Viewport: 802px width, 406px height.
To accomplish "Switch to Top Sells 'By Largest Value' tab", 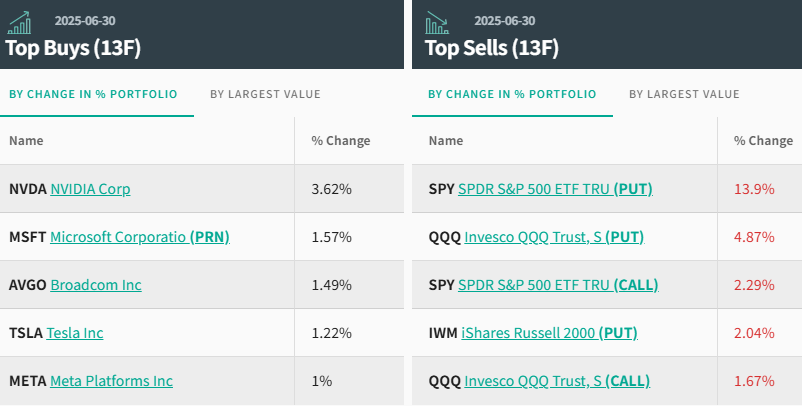I will (x=684, y=94).
